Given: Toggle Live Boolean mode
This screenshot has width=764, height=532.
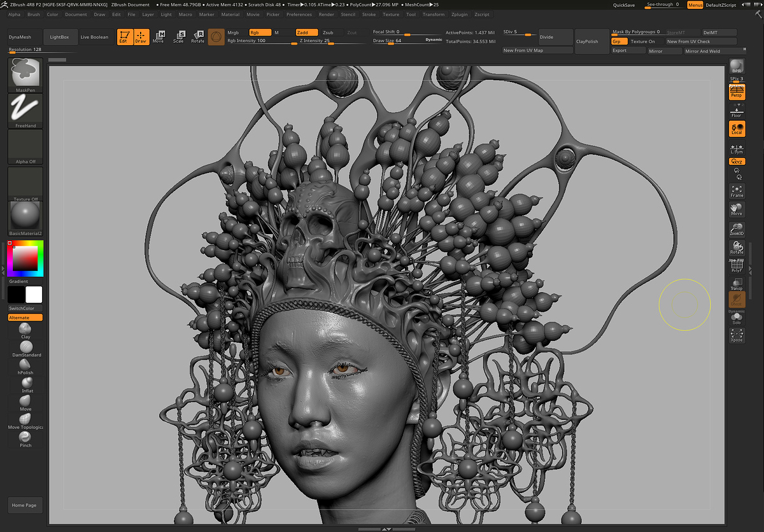Looking at the screenshot, I should 94,37.
